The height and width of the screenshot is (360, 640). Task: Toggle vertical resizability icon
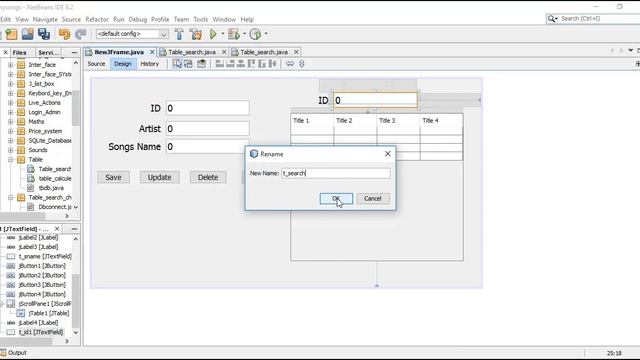[x=302, y=64]
